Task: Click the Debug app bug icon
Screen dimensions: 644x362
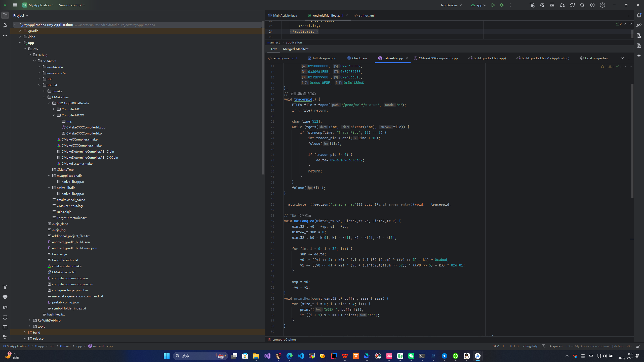Action: pyautogui.click(x=502, y=5)
